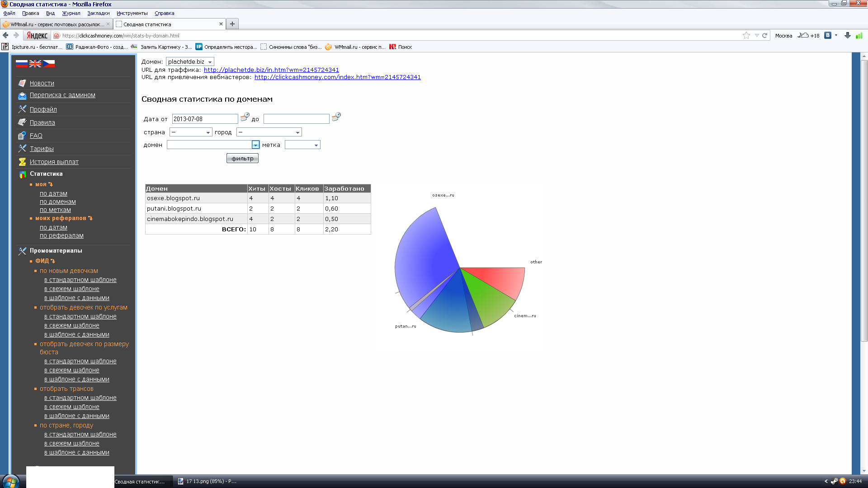The height and width of the screenshot is (488, 868).
Task: Expand the город city dropdown
Action: coord(269,132)
